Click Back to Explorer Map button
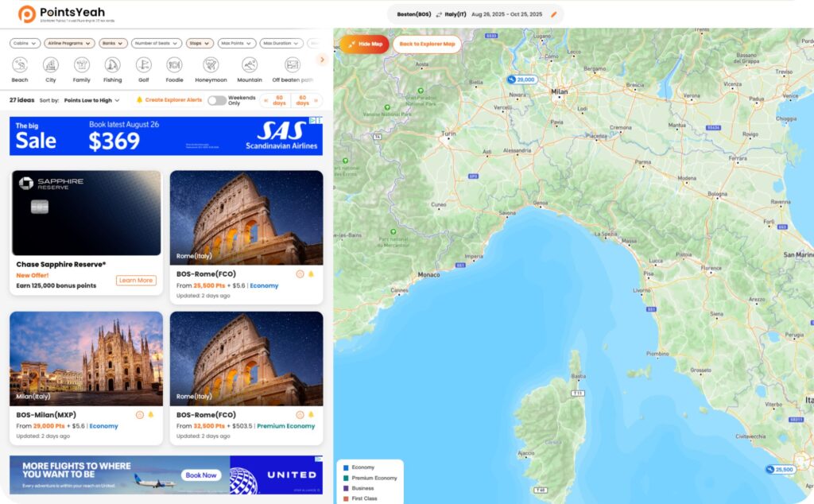The height and width of the screenshot is (504, 814). [427, 44]
